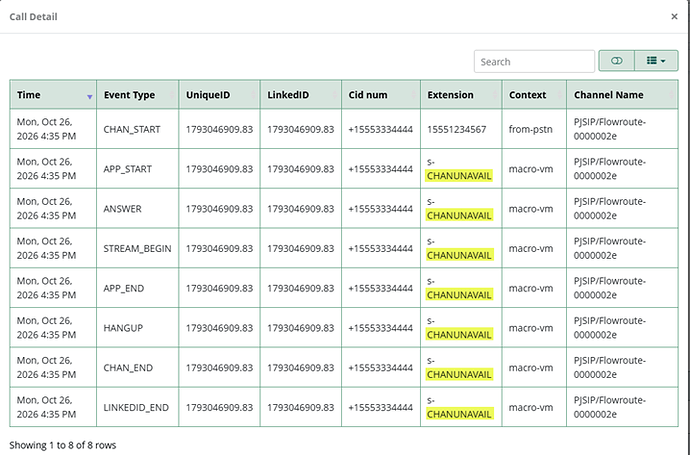Click the Search input field
Viewport: 690px width, 455px height.
coord(534,62)
